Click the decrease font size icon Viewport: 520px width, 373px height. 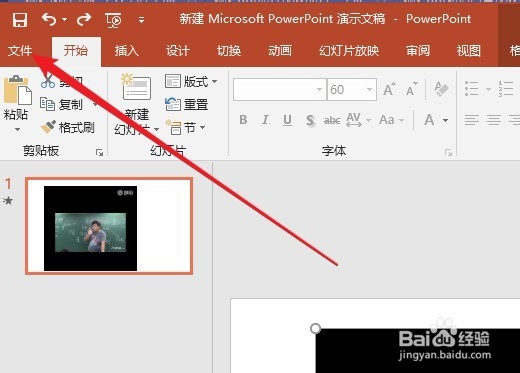[412, 89]
